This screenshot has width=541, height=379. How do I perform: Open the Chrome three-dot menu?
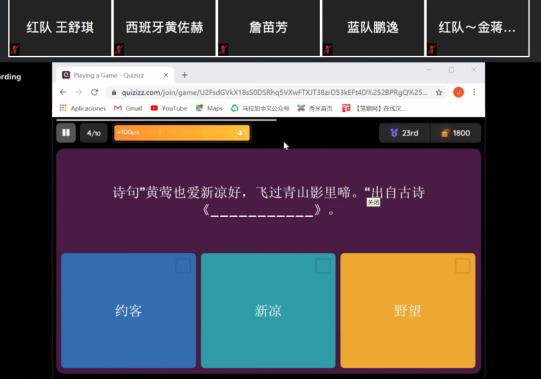click(474, 92)
